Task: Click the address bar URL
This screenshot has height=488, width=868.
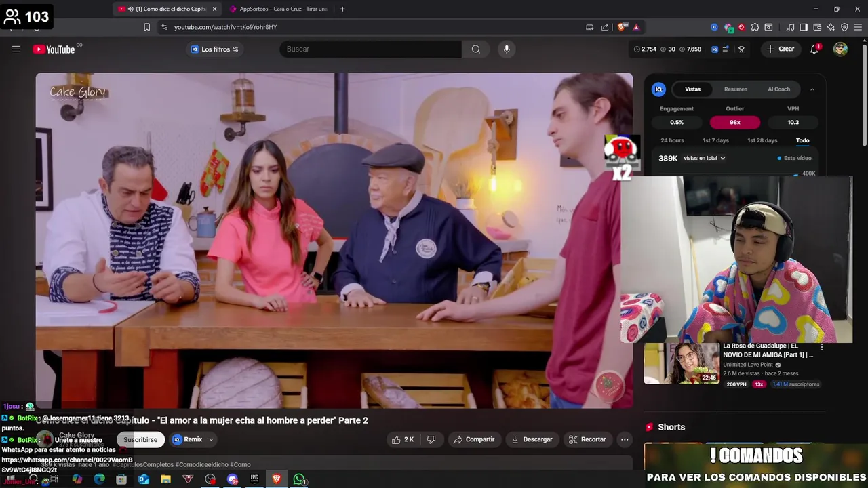Action: [x=225, y=27]
